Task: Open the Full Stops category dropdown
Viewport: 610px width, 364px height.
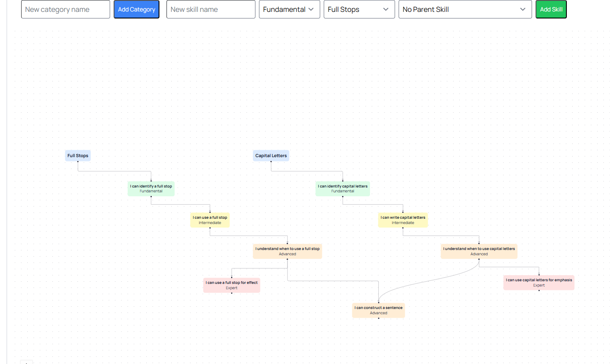Action: (x=359, y=9)
